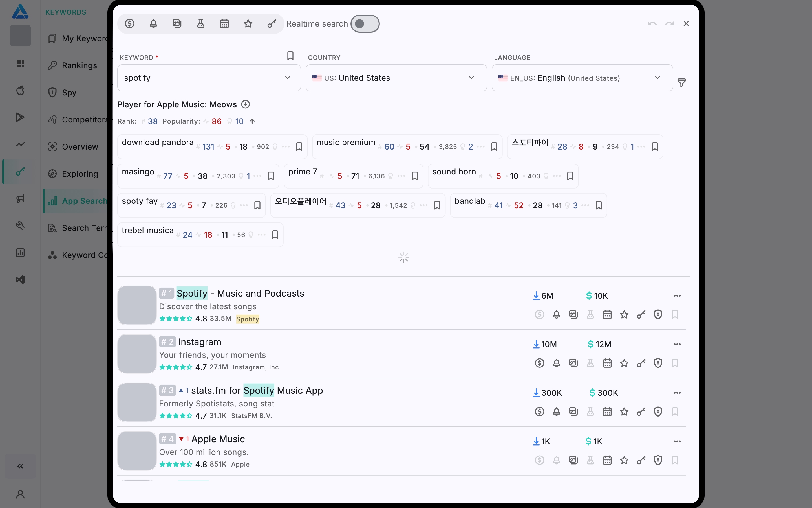Viewport: 812px width, 508px height.
Task: Click the screenshots icon in Spotify row
Action: click(573, 315)
